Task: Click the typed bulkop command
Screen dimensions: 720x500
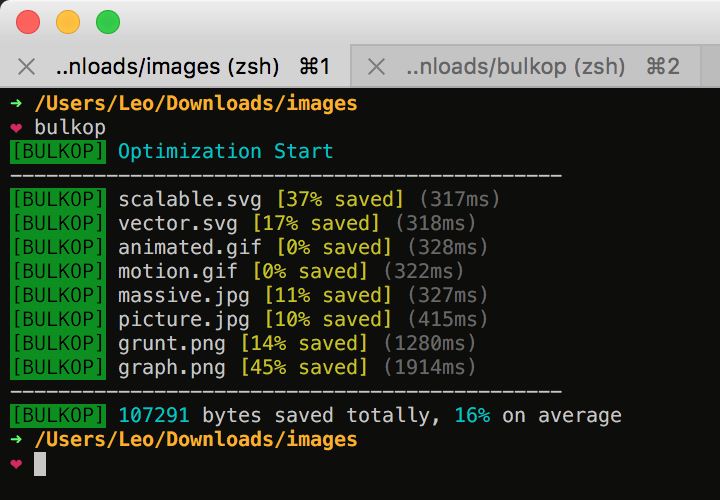Action: 70,127
